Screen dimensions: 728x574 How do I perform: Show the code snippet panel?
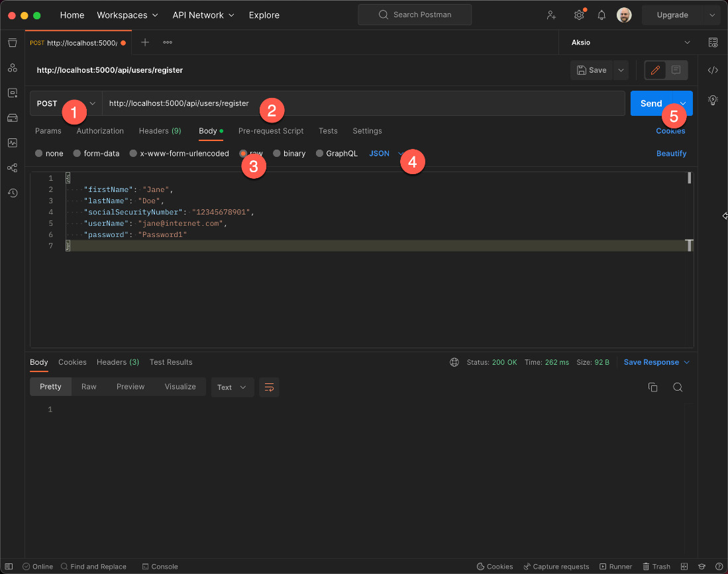[x=713, y=70]
